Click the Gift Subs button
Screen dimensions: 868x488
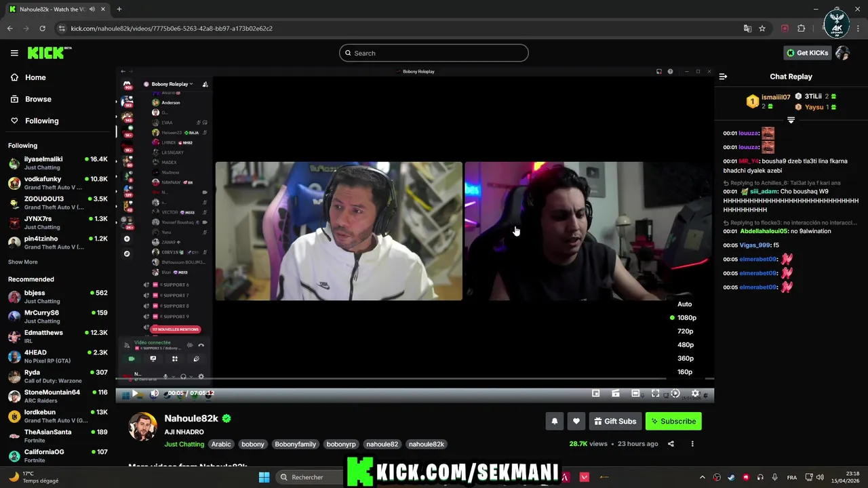(x=615, y=421)
